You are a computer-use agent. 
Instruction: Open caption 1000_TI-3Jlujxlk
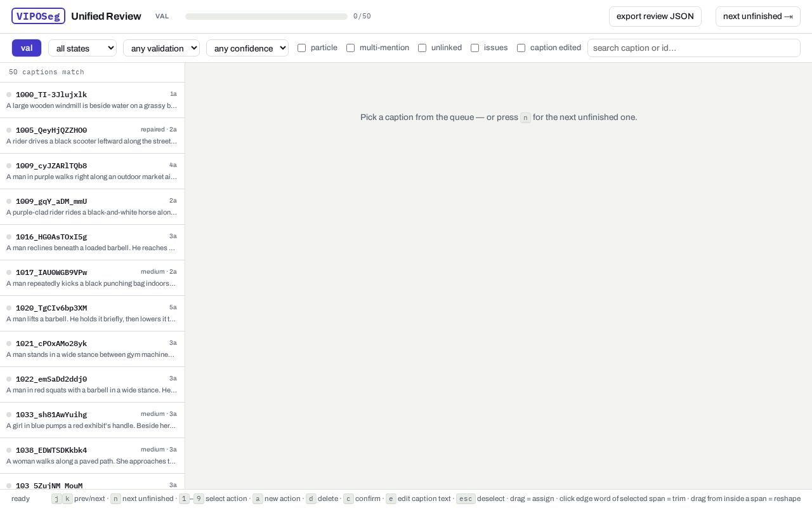pyautogui.click(x=92, y=100)
